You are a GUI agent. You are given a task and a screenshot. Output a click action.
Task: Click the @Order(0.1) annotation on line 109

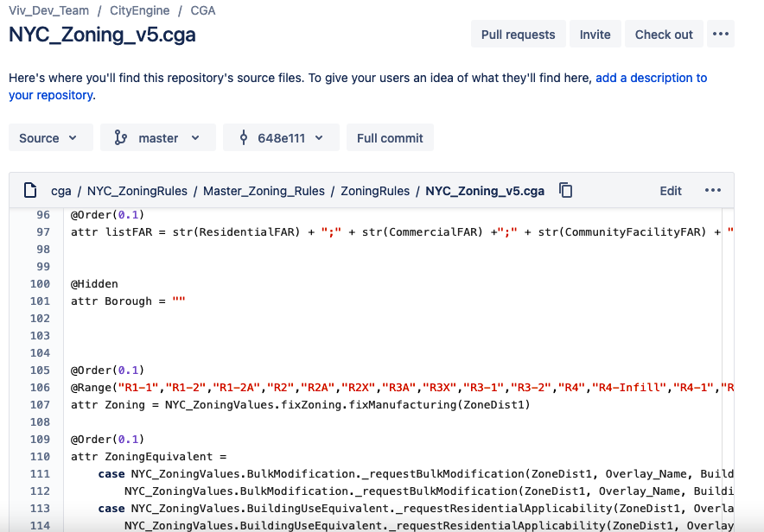click(107, 440)
